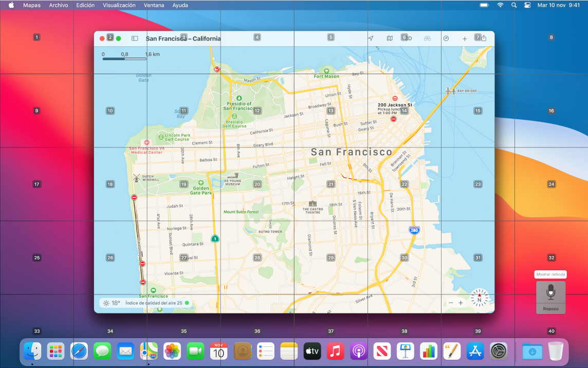Open the Mapas menu
This screenshot has width=588, height=368.
point(32,5)
